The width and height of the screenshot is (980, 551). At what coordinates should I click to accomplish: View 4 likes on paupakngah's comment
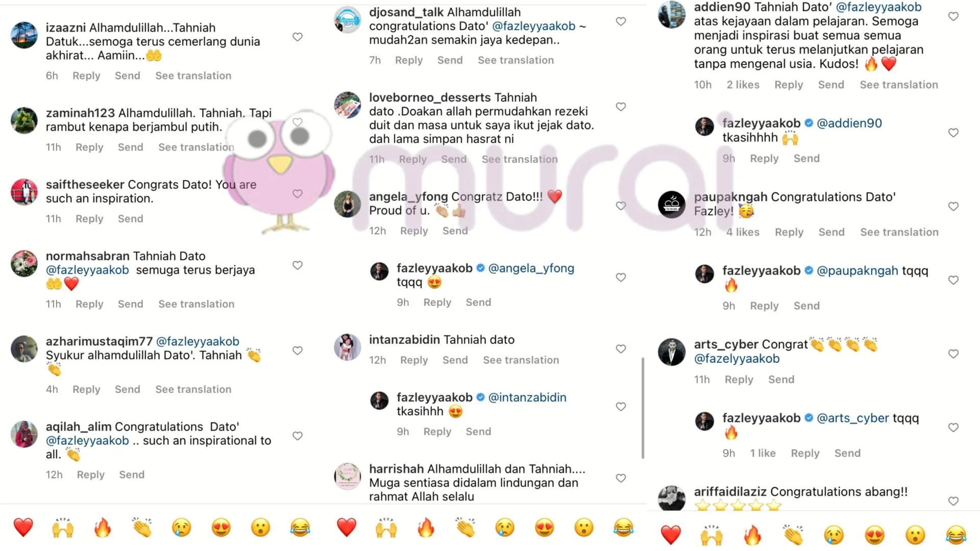743,232
